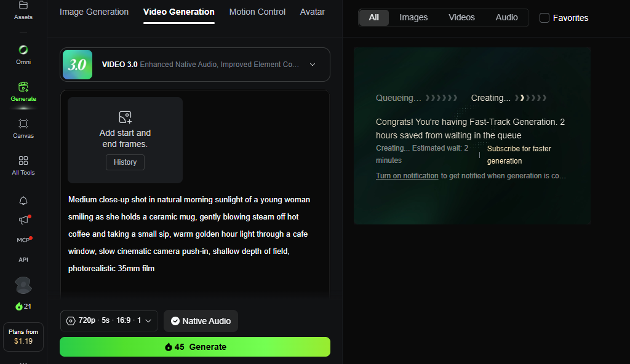Screen dimensions: 630x364
Task: Click Subscribe for faster generation link
Action: [x=519, y=155]
